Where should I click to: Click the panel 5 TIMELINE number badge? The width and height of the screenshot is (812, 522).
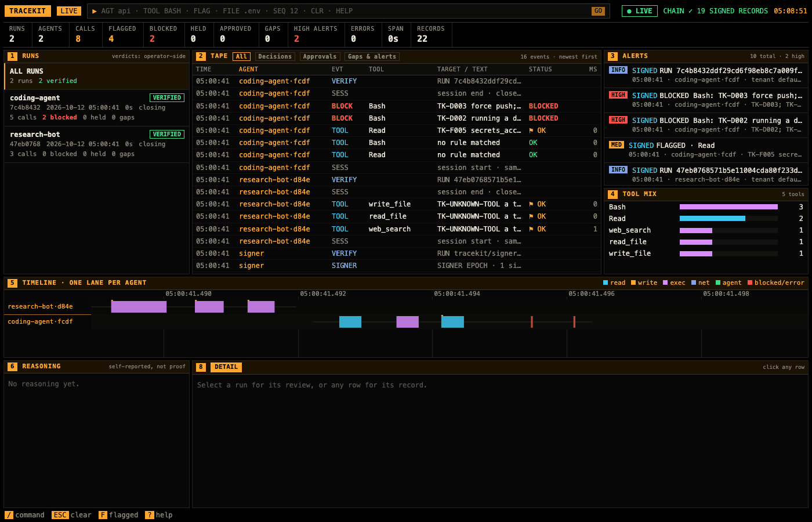tap(12, 283)
